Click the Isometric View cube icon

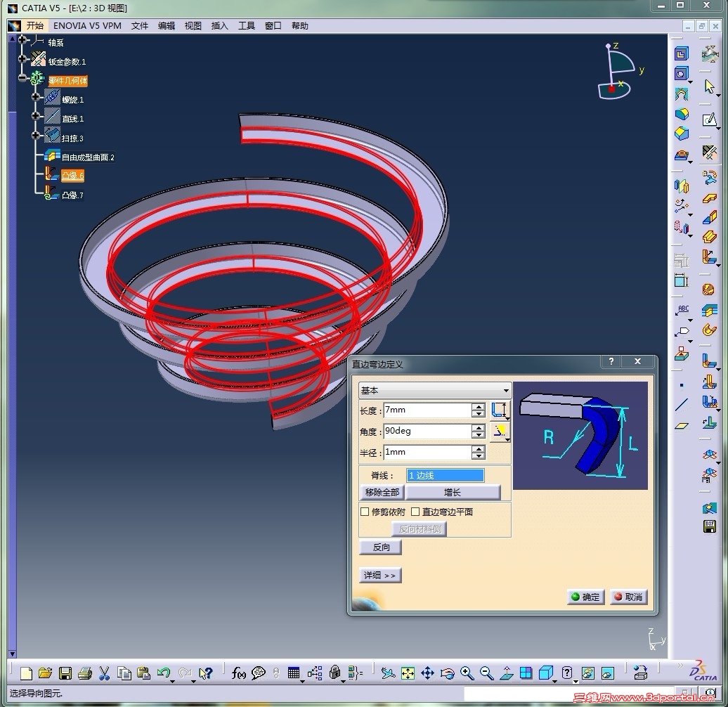[545, 673]
